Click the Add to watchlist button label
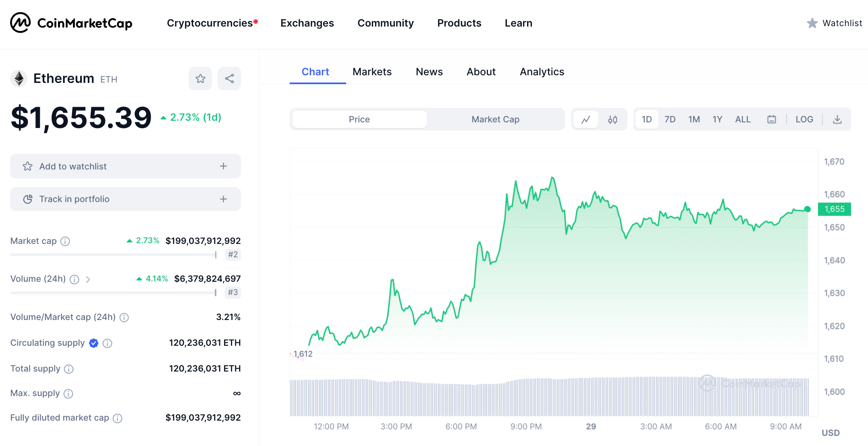The image size is (868, 446). point(73,167)
